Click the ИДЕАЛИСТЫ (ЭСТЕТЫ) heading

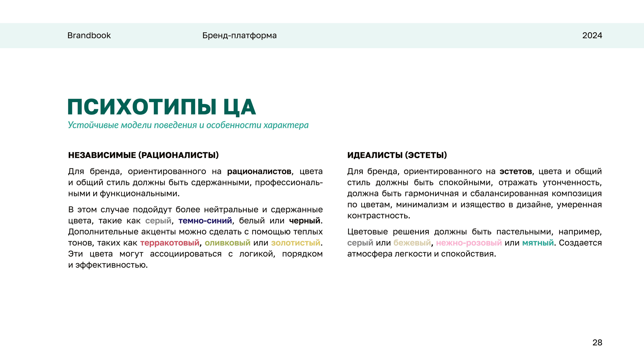point(397,155)
